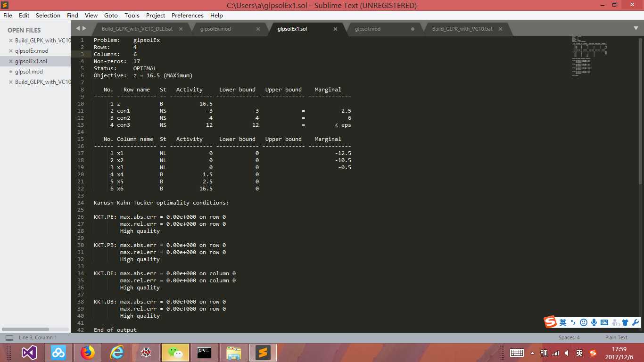
Task: Click the Sogou S logo on IME toolbar
Action: pyautogui.click(x=550, y=322)
